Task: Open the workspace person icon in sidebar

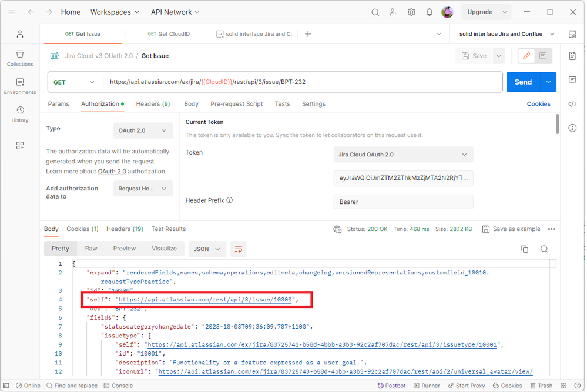Action: pos(20,34)
